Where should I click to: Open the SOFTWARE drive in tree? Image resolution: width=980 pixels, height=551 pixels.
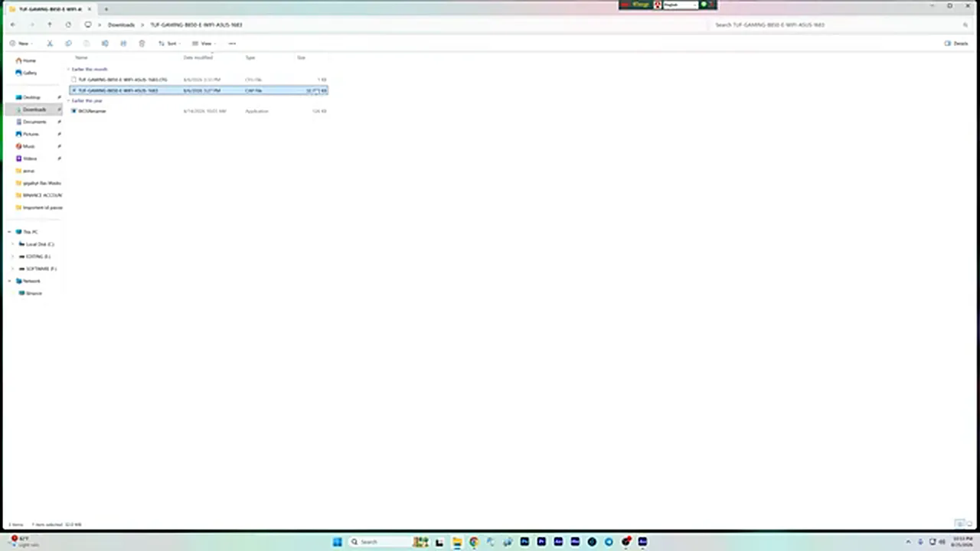pos(38,269)
